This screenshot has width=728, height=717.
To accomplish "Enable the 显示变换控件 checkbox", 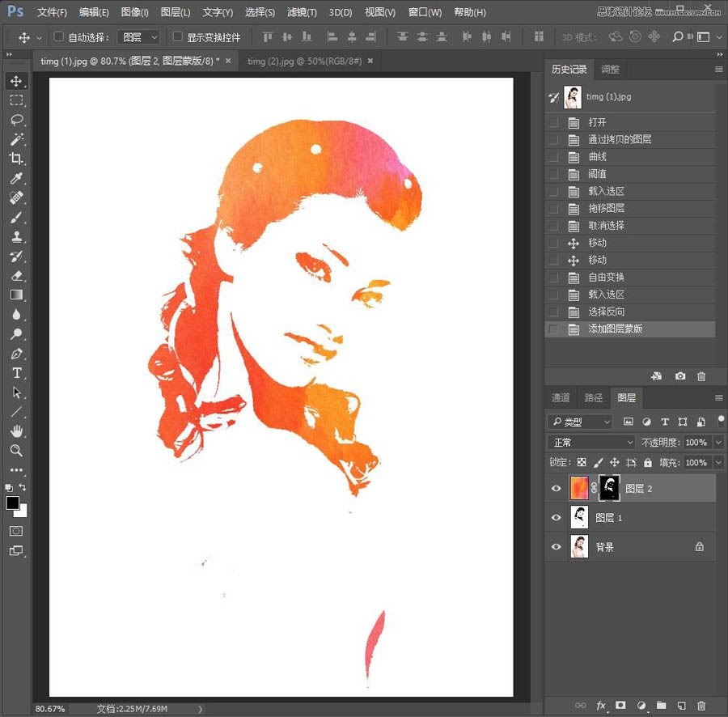I will [178, 37].
